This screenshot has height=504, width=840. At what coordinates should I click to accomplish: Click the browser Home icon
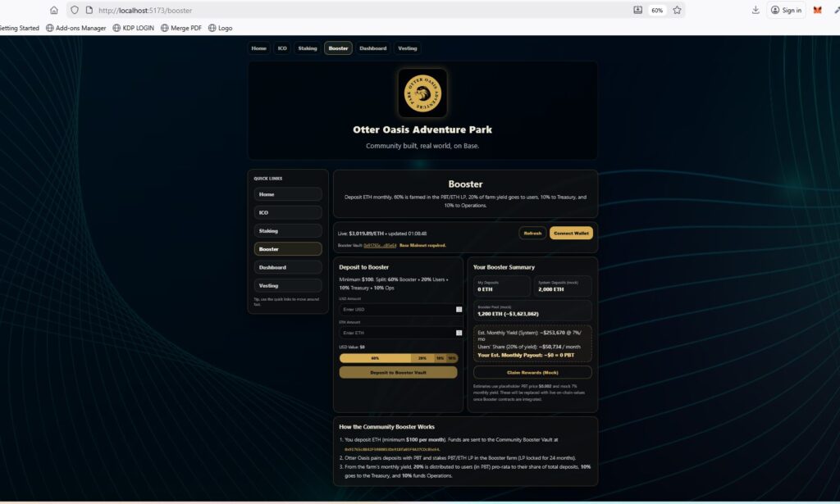pyautogui.click(x=54, y=10)
